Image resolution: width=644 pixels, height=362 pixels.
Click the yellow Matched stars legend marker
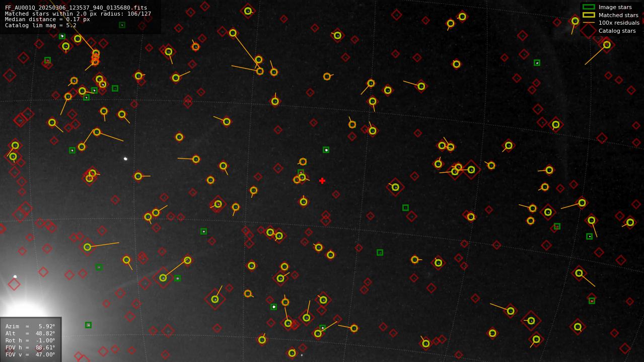pos(589,15)
